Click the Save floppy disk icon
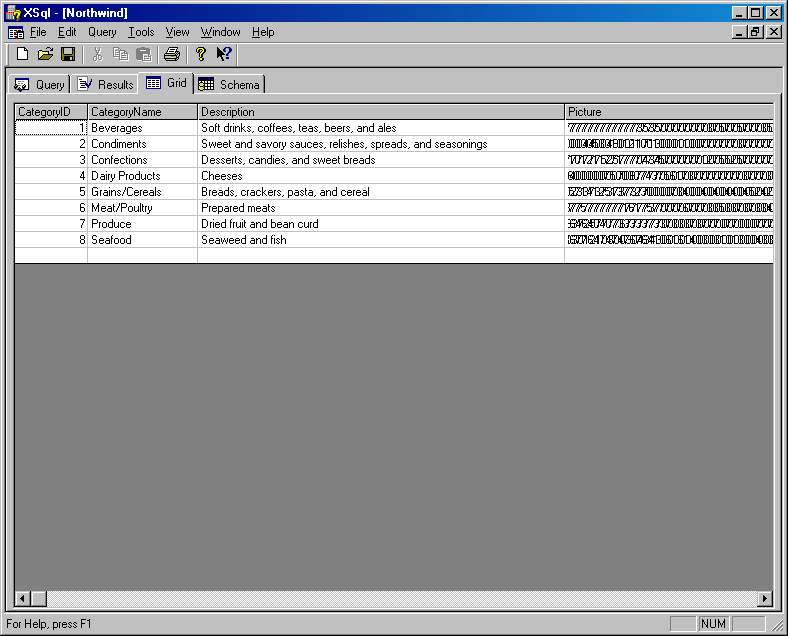This screenshot has height=636, width=788. tap(68, 54)
